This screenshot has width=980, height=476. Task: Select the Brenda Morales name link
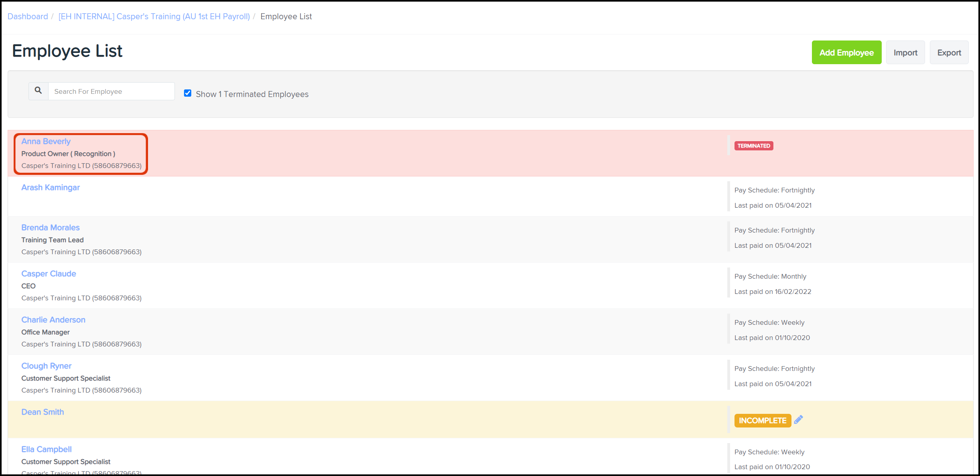[51, 227]
